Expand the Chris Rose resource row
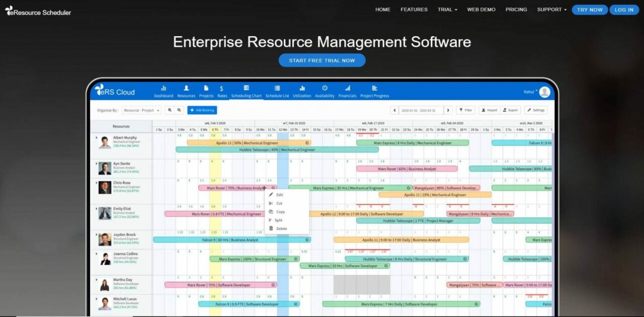Image resolution: width=644 pixels, height=317 pixels. [96, 183]
